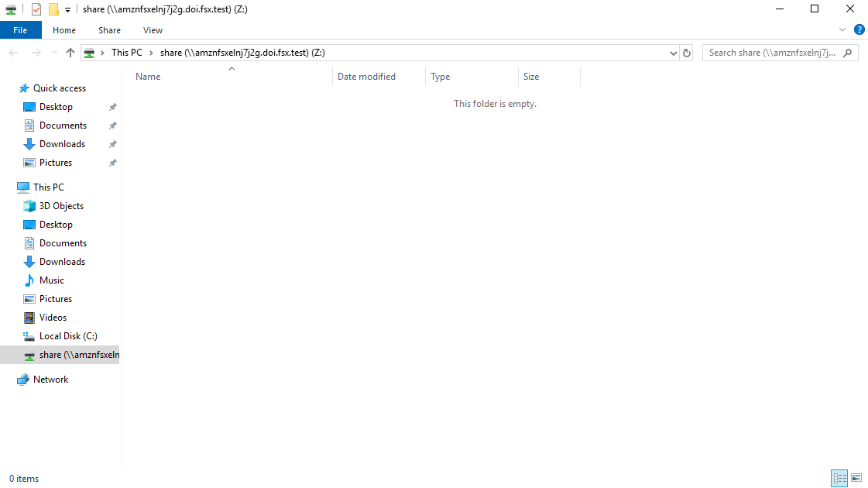The height and width of the screenshot is (488, 868).
Task: Switch to Details view layout
Action: tap(839, 478)
